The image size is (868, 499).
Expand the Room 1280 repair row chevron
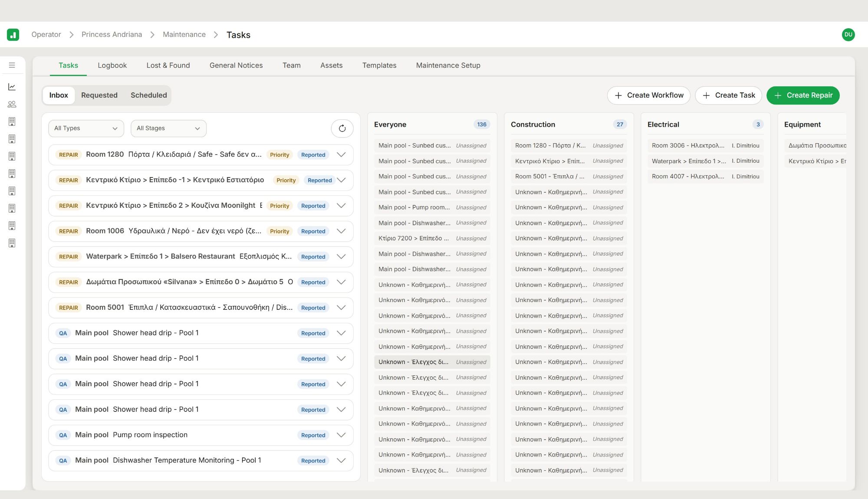tap(342, 155)
